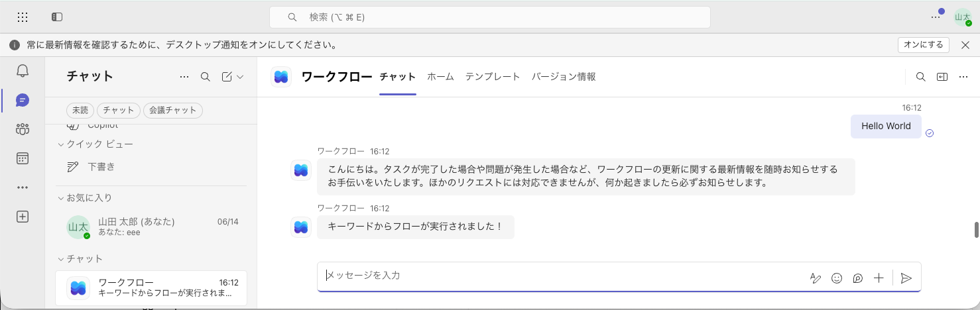This screenshot has width=980, height=310.
Task: Open text formatting options icon
Action: (x=816, y=278)
